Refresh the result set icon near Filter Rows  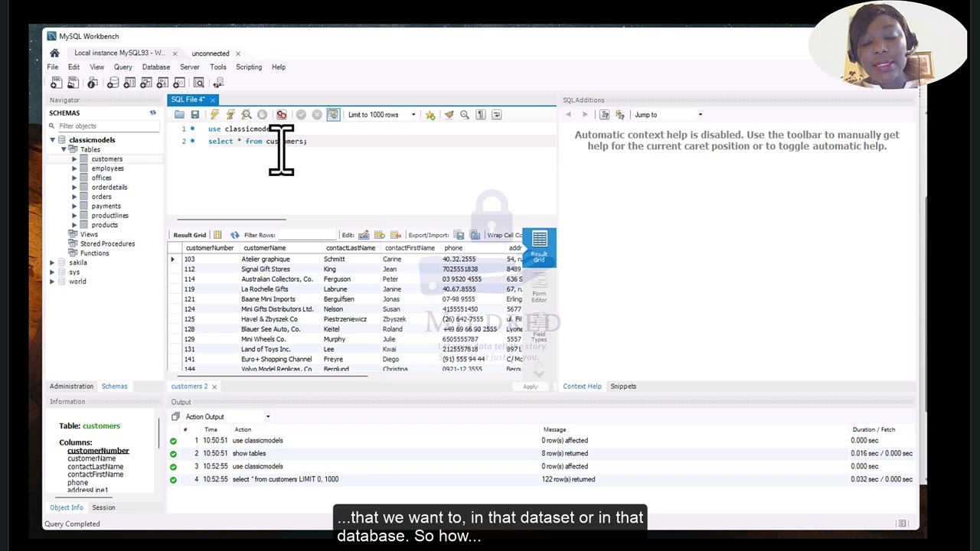tap(234, 235)
